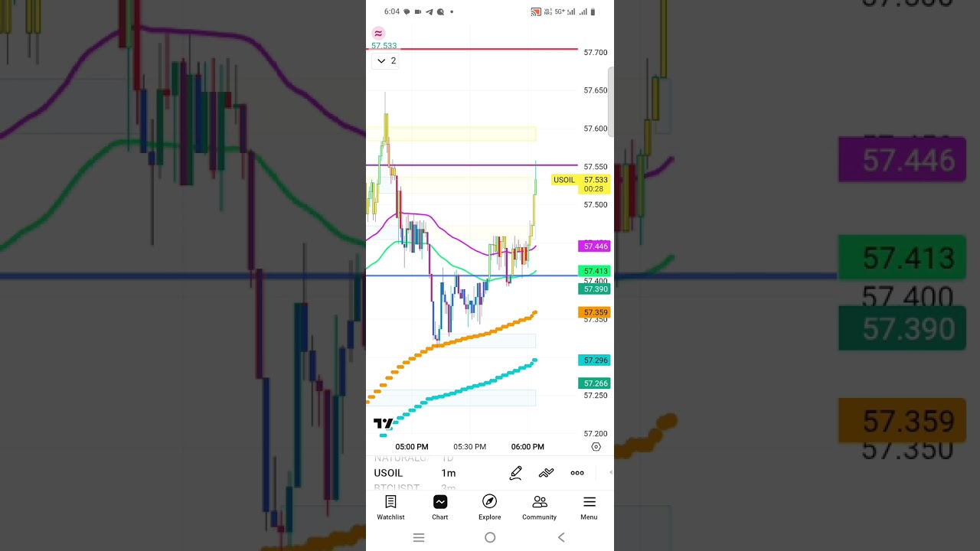
Task: Tap the pencil drawing tools icon
Action: (x=515, y=473)
